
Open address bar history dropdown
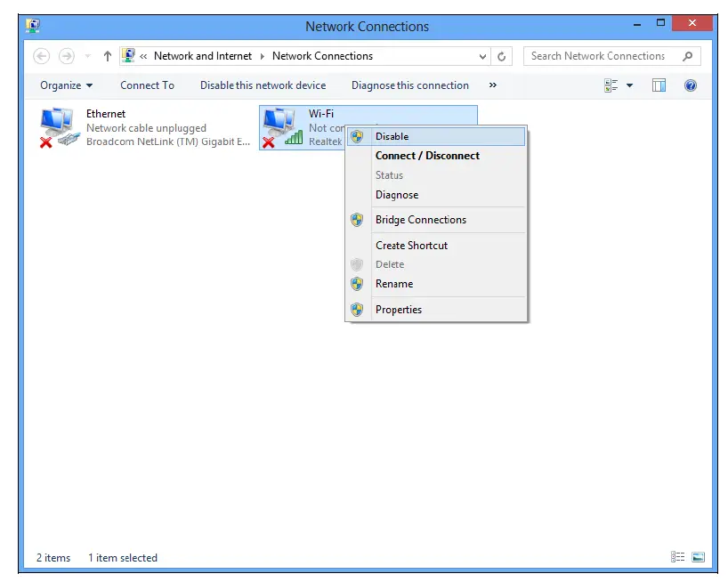pyautogui.click(x=482, y=57)
